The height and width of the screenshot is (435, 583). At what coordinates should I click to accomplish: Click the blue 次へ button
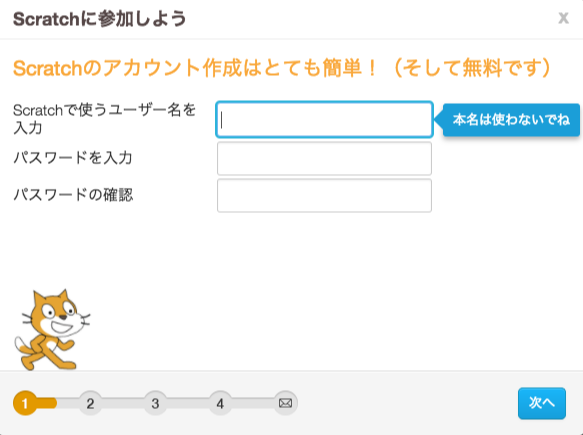click(542, 403)
